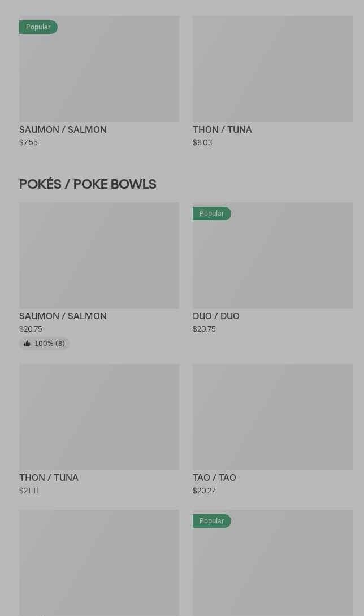Click the Popular badge on DUO / DUO
The image size is (364, 616).
[x=211, y=214]
